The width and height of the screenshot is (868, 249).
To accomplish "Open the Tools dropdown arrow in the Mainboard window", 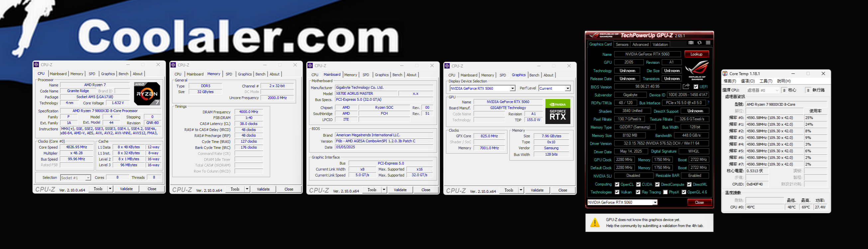I will click(384, 190).
